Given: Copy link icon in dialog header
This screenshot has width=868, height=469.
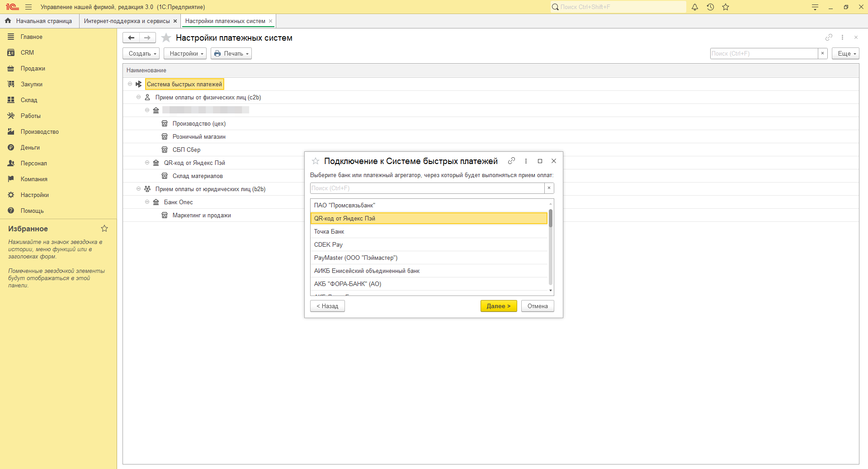Looking at the screenshot, I should [511, 161].
